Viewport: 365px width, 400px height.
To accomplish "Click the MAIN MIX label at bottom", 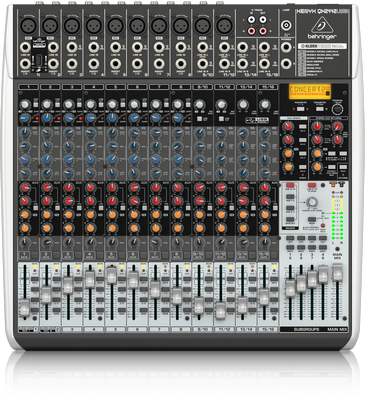I will [337, 329].
